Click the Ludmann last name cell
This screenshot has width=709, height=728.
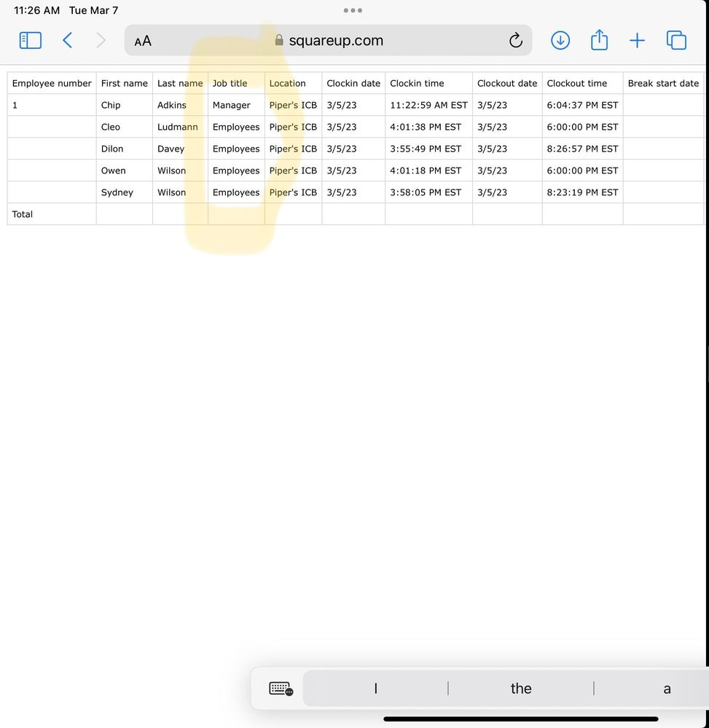point(177,127)
